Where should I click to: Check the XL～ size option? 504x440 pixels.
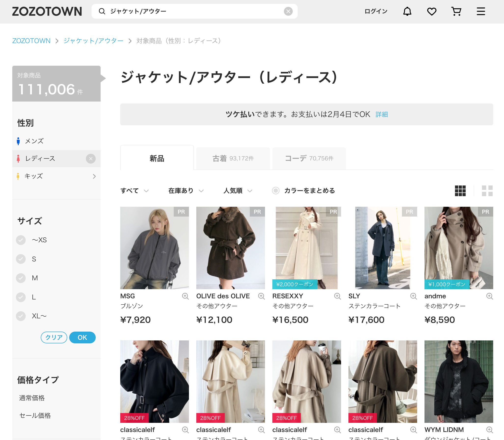click(x=21, y=316)
